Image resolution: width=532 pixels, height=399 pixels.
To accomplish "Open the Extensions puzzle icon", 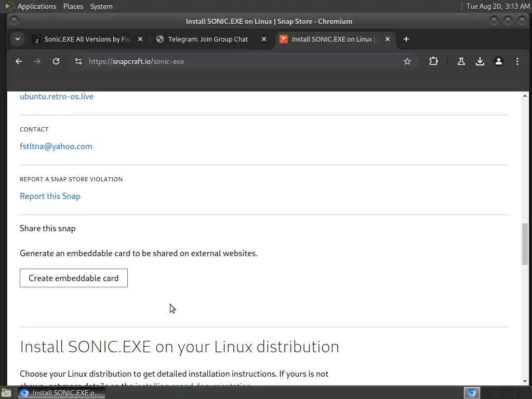I will (x=433, y=61).
